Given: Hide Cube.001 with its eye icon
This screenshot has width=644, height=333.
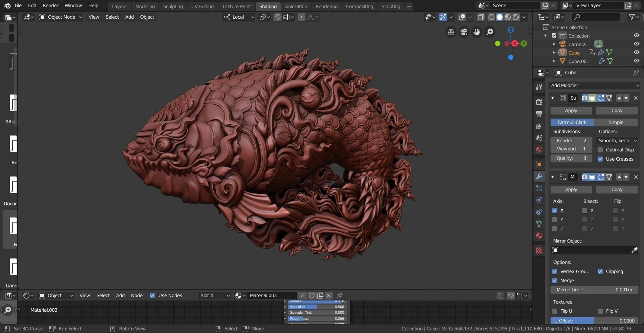Looking at the screenshot, I should tap(637, 61).
